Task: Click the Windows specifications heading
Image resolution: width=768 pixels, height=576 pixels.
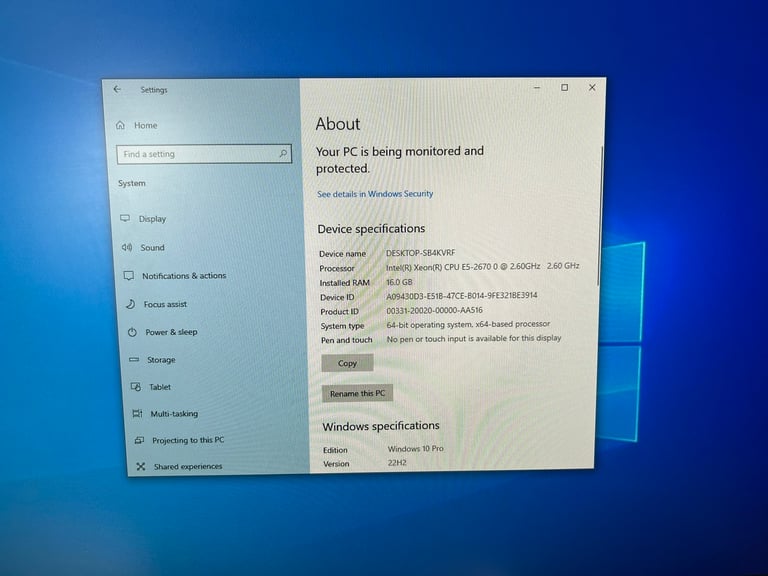Action: [381, 426]
